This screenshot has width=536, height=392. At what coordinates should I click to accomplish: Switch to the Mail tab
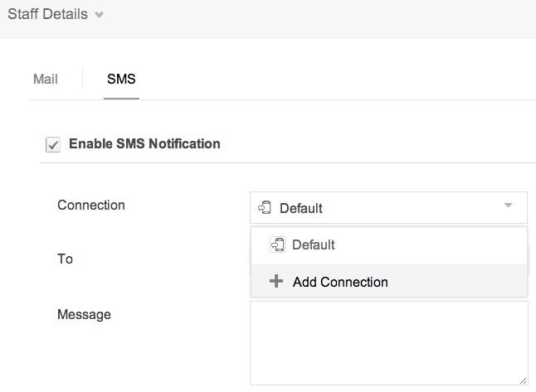[x=45, y=80]
